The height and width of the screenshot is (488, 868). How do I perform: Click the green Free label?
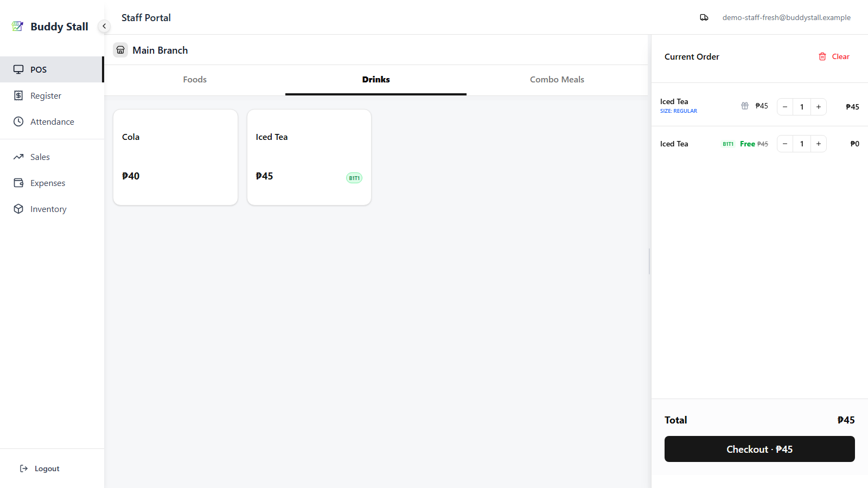pyautogui.click(x=748, y=144)
